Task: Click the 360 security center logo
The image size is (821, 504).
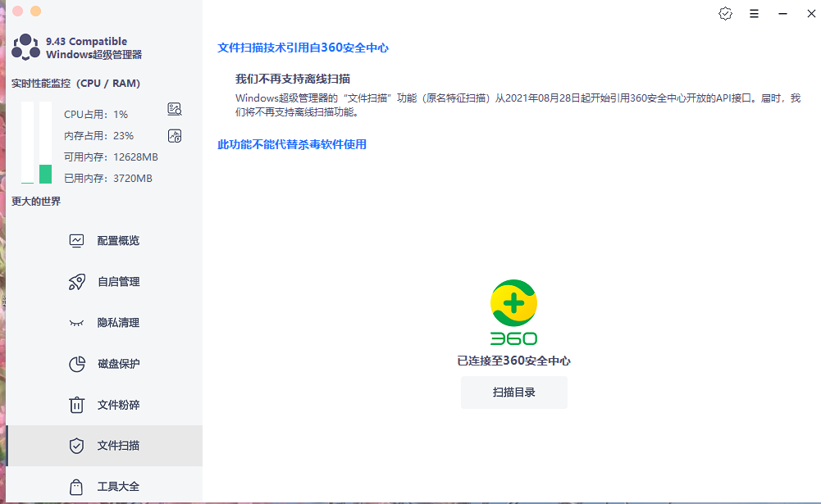Action: pyautogui.click(x=513, y=312)
